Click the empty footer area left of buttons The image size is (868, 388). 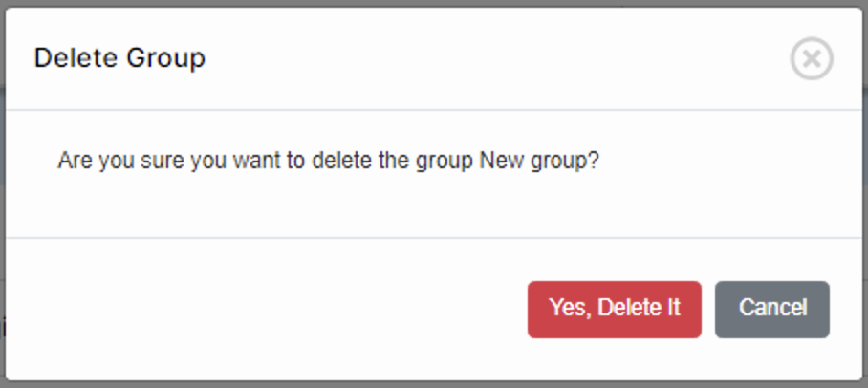click(x=268, y=309)
